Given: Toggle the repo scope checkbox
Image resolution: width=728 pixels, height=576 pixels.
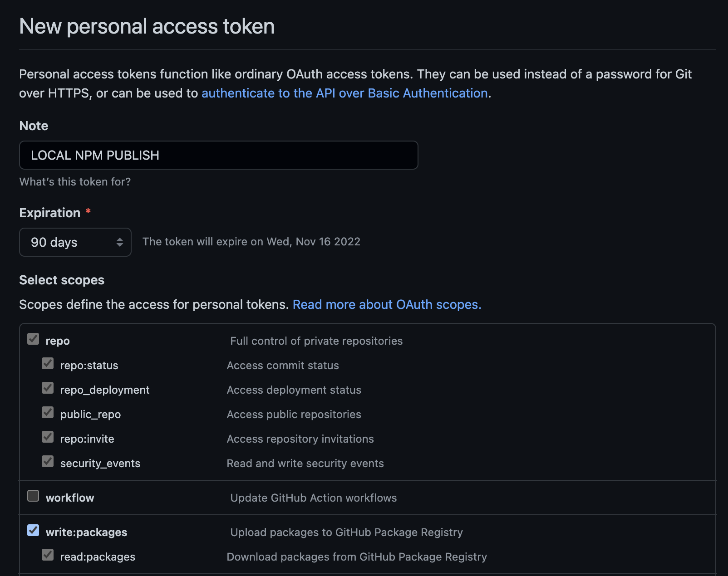Looking at the screenshot, I should click(x=33, y=339).
